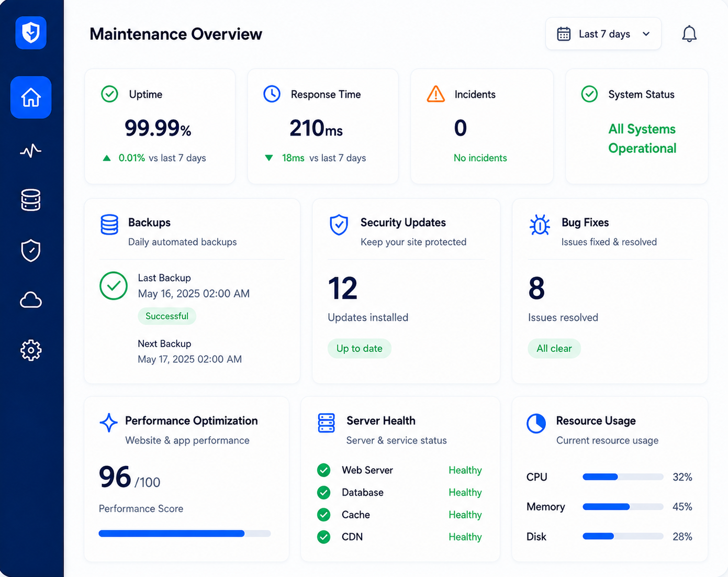Click the CDN green check icon

(324, 537)
